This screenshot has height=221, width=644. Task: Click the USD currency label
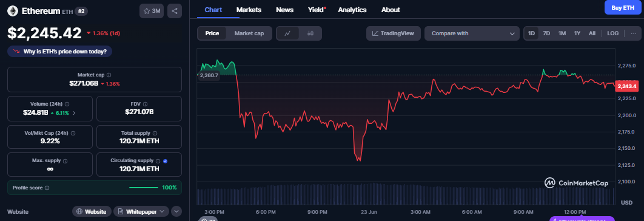click(626, 202)
